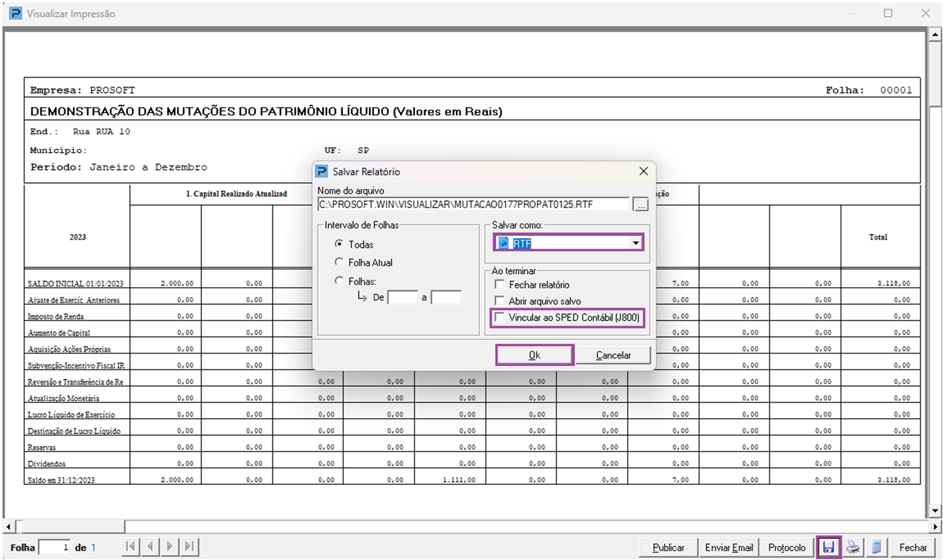943x560 pixels.
Task: Click the 'Reservas' row label
Action: pyautogui.click(x=41, y=448)
